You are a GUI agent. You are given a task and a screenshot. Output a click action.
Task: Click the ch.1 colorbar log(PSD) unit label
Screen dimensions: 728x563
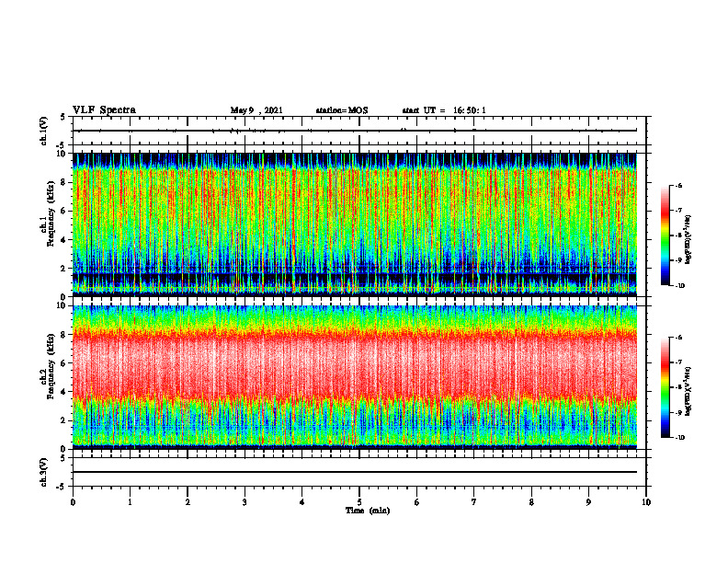688,240
